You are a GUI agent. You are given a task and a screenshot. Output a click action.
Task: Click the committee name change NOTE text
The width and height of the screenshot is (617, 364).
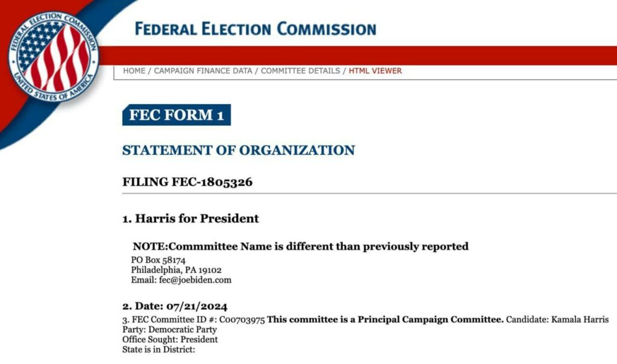click(301, 246)
